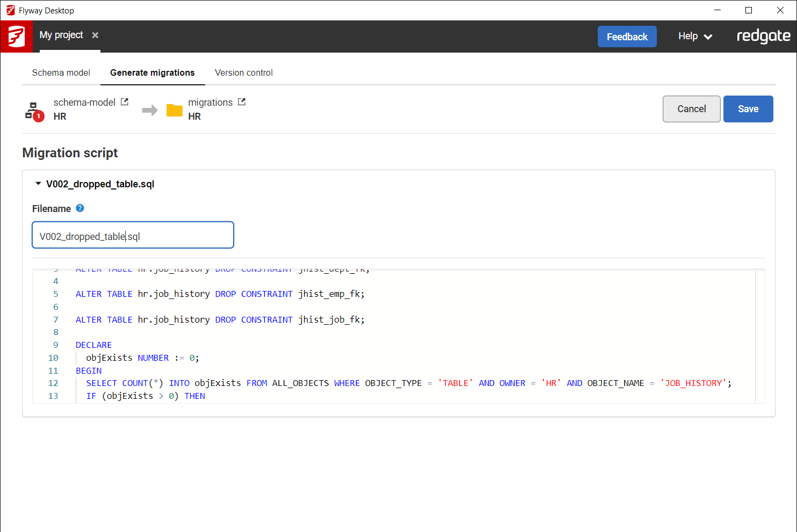Click into the Filename text field

click(133, 236)
